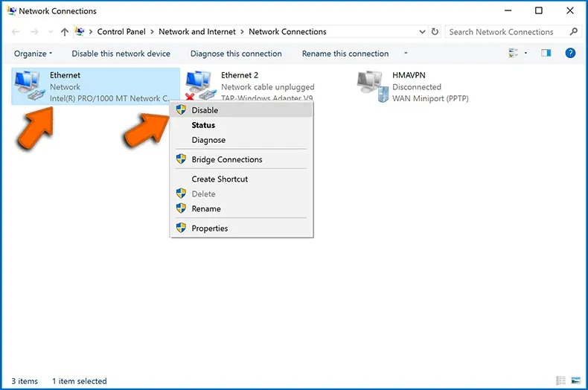The width and height of the screenshot is (588, 390).
Task: Switch to details view in status bar
Action: [560, 381]
